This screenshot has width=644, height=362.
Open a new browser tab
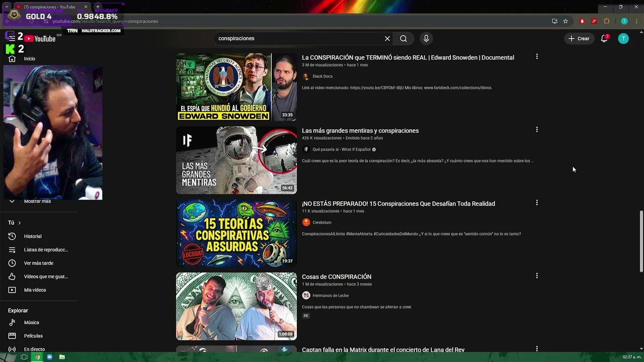pyautogui.click(x=98, y=7)
